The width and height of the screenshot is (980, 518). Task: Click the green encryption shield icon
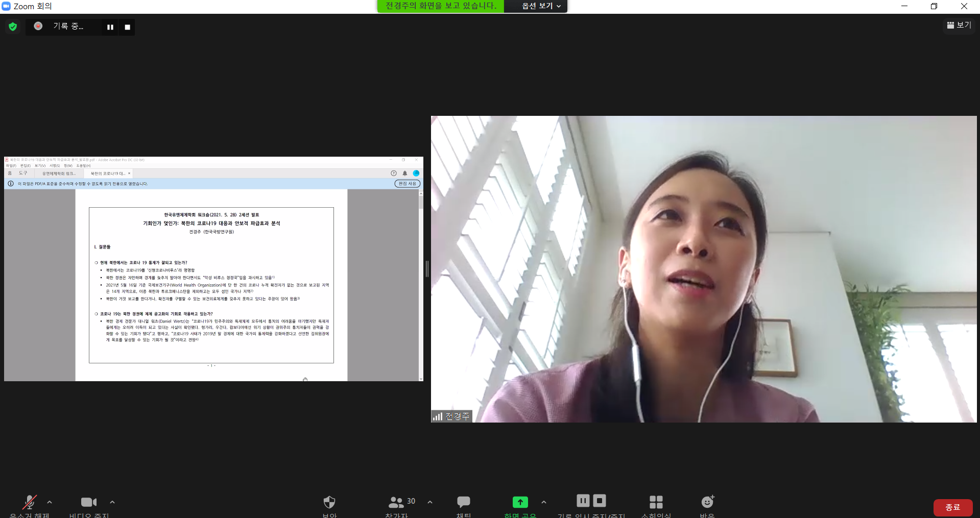(x=13, y=27)
